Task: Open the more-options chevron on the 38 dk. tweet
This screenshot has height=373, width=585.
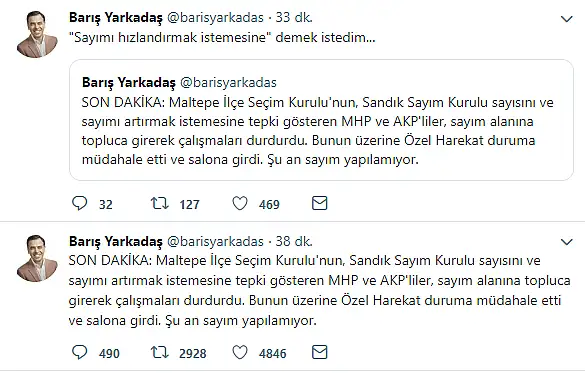Action: [567, 242]
